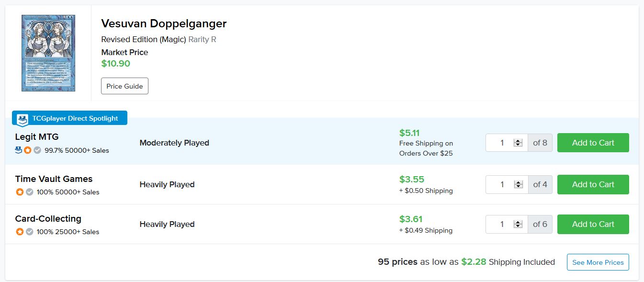This screenshot has height=282, width=644.
Task: Add Legit MTG listing to cart
Action: point(593,143)
